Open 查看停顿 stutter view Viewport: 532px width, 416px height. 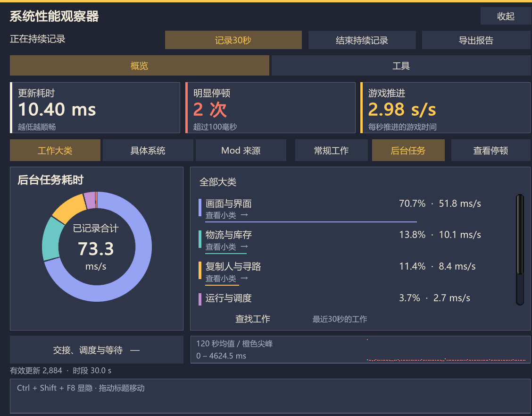coord(490,150)
